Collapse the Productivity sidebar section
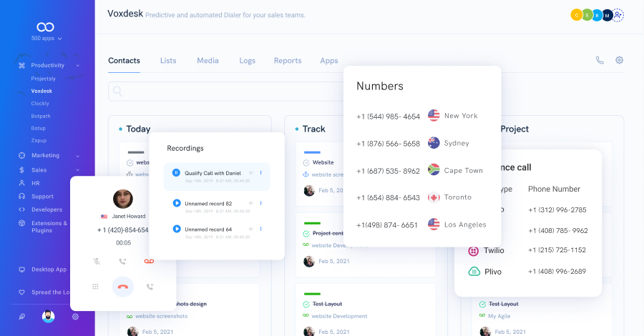The width and height of the screenshot is (644, 336). [x=77, y=66]
